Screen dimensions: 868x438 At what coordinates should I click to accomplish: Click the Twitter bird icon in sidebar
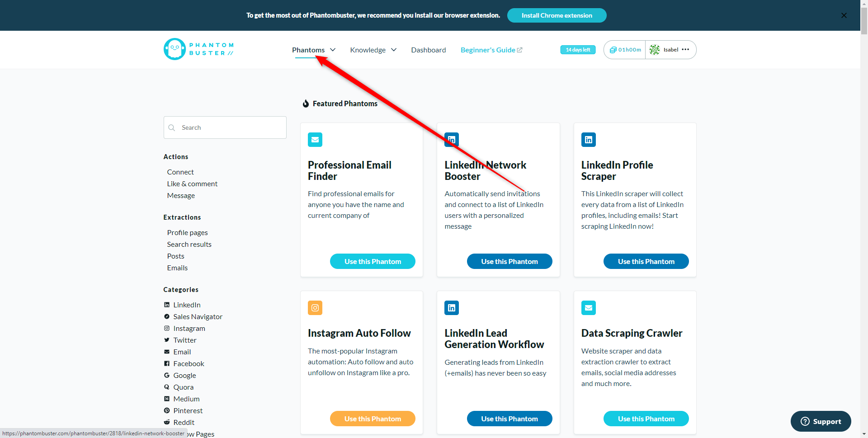click(167, 340)
